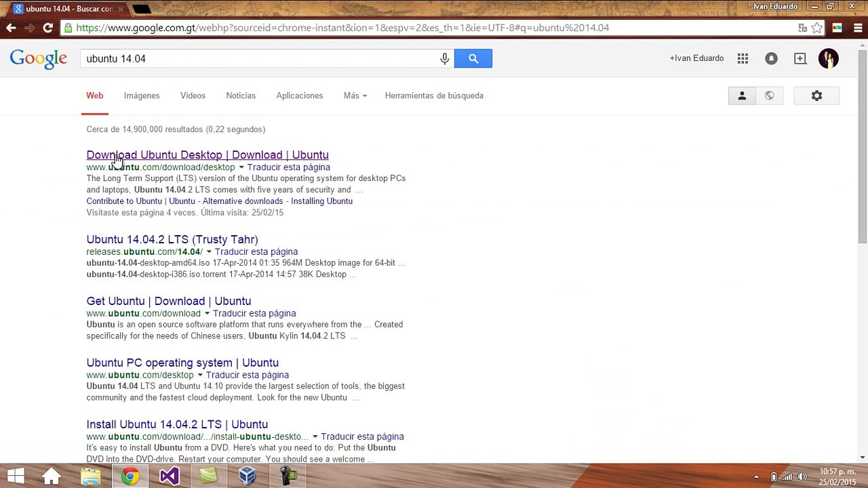Open File Explorer from the taskbar
Viewport: 868px width, 488px height.
(x=90, y=476)
